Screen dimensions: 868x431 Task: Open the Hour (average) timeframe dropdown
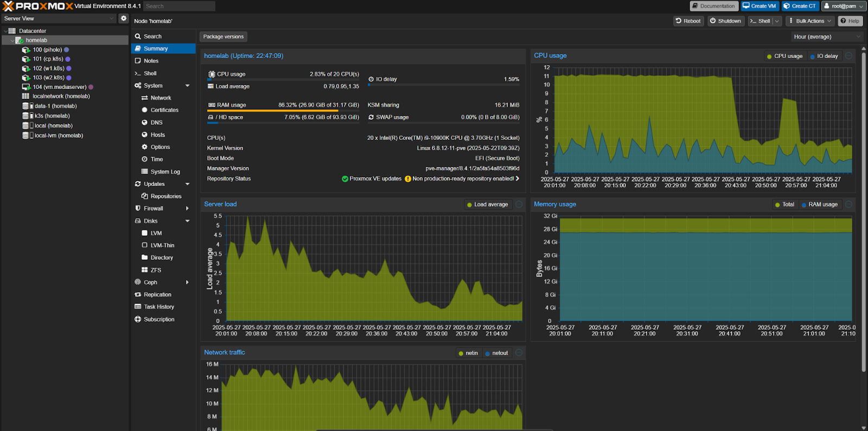coord(827,37)
